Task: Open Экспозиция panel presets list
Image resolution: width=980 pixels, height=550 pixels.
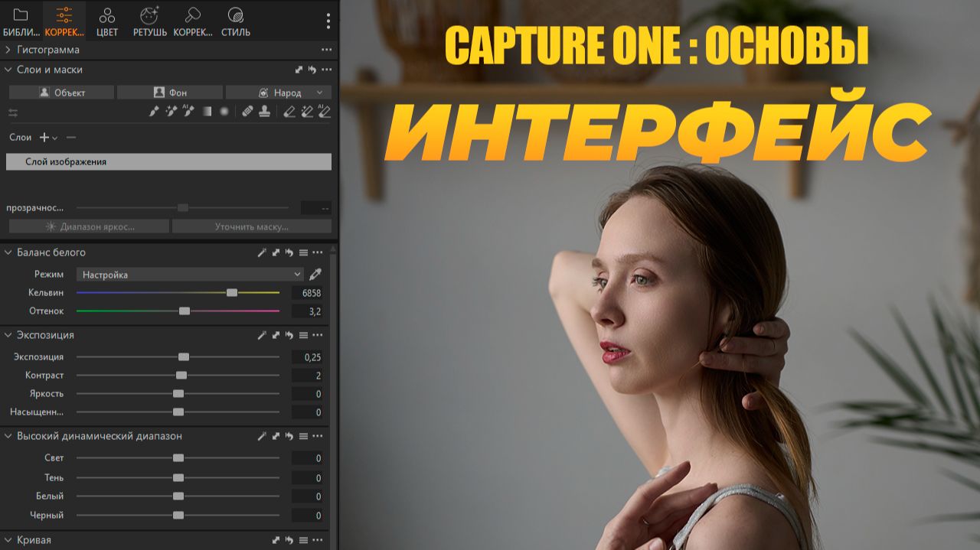Action: (303, 335)
